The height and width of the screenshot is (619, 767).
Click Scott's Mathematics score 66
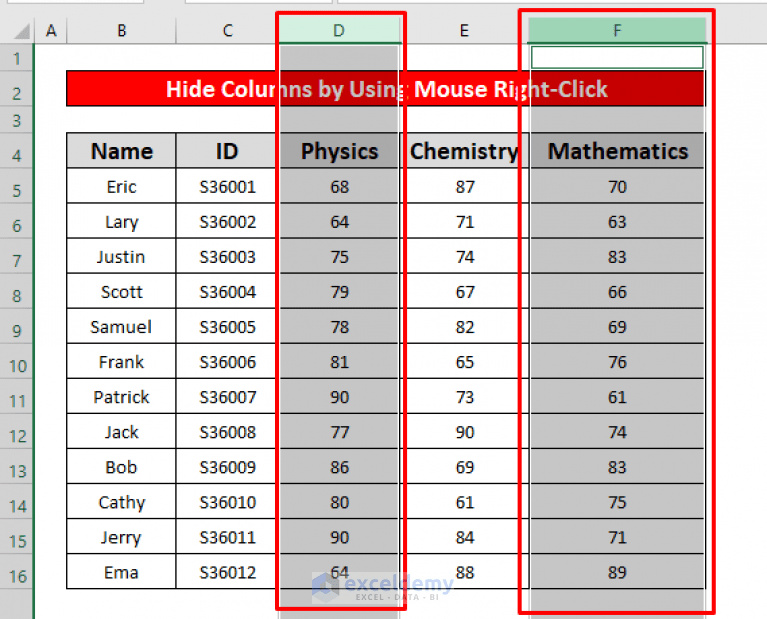tap(617, 292)
